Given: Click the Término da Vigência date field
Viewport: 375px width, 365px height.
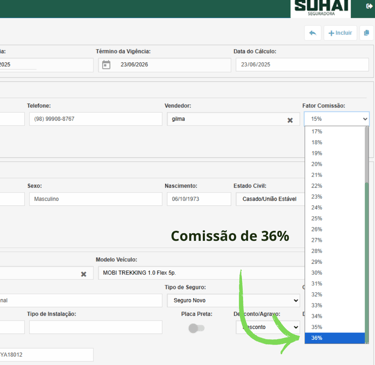Looking at the screenshot, I should click(165, 65).
